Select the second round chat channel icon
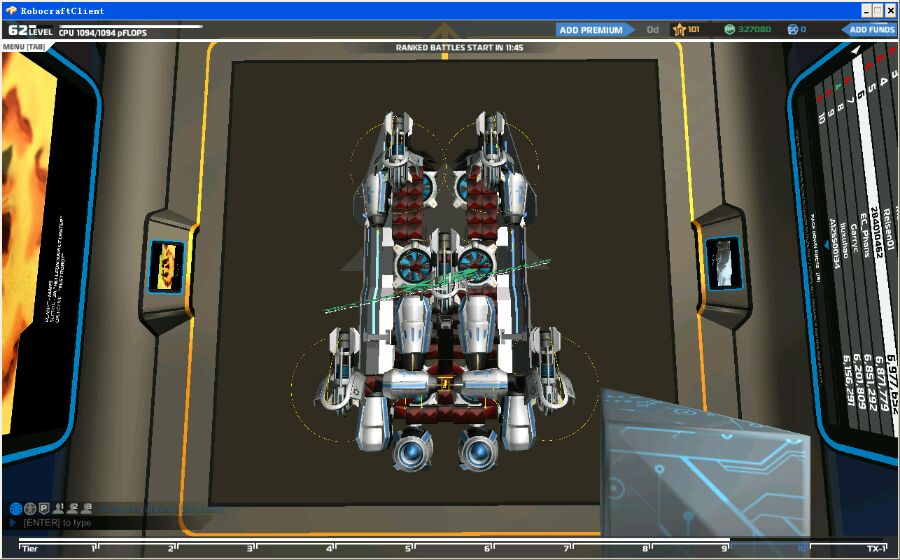 [30, 508]
